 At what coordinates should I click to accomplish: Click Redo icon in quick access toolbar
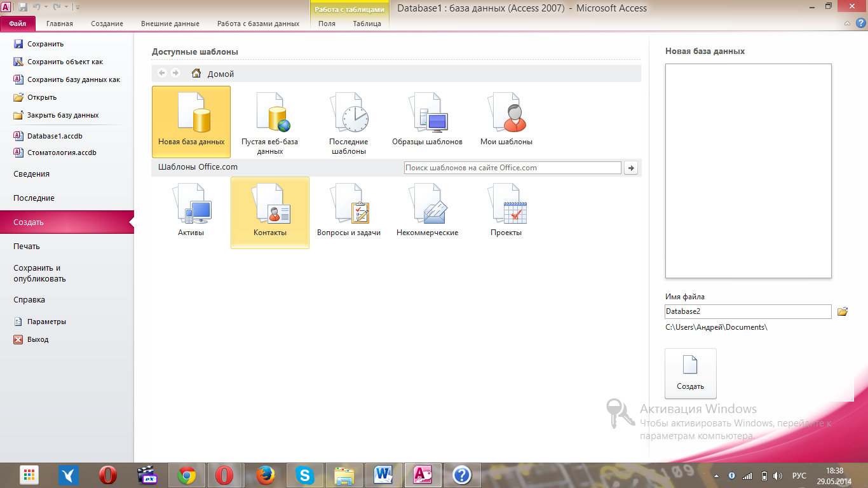pyautogui.click(x=57, y=7)
